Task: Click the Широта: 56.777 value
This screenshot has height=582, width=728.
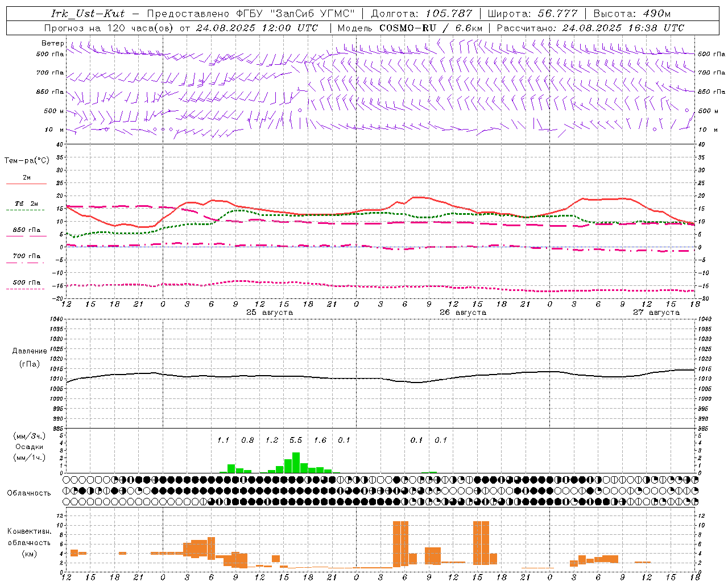Action: click(x=533, y=14)
